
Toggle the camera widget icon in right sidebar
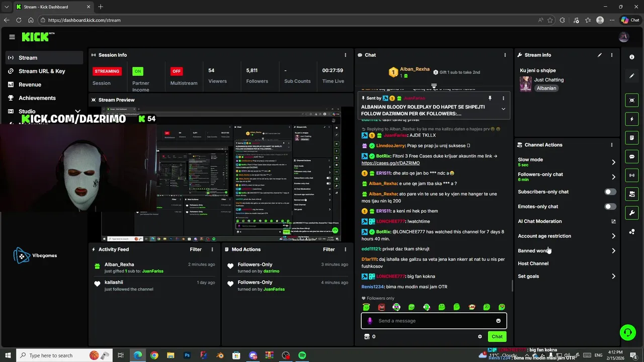632,194
